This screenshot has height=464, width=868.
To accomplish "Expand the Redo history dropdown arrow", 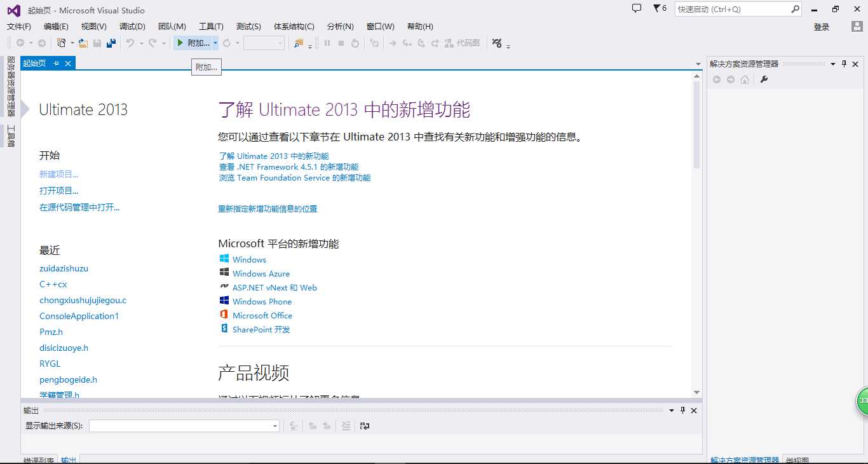I will 163,43.
